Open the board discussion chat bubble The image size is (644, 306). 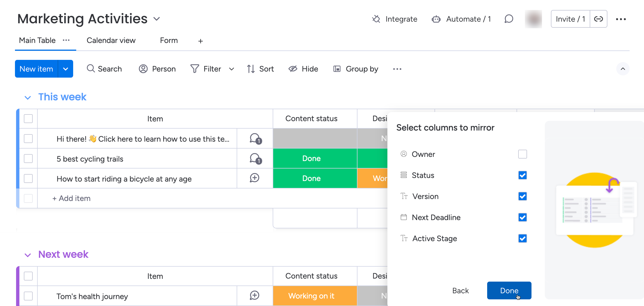tap(509, 19)
